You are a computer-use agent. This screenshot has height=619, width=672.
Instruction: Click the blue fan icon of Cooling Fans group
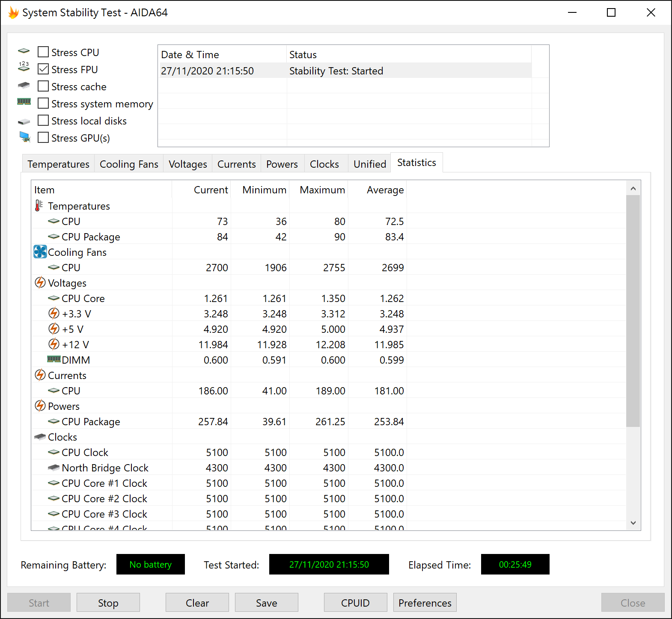40,252
